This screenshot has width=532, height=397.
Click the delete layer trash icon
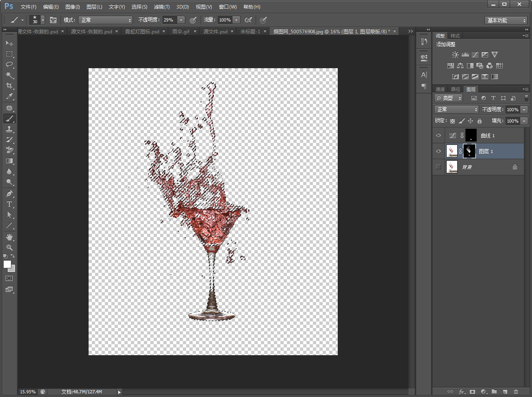coord(516,392)
